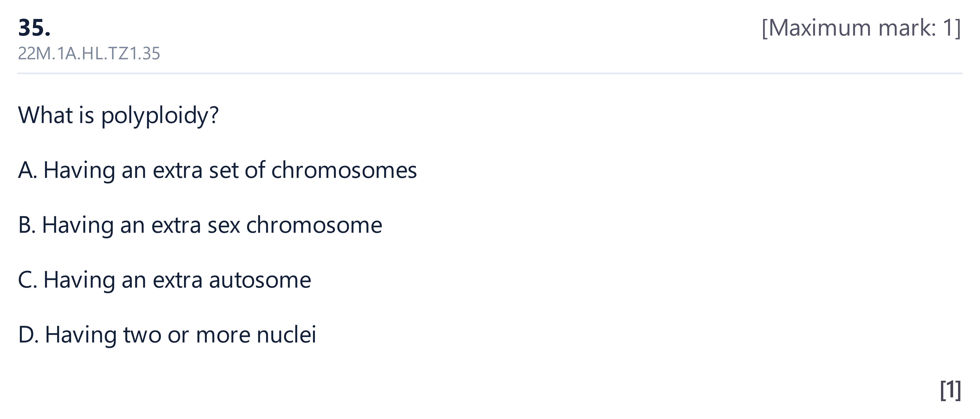The image size is (980, 419).
Task: Click the question text What is polyploidy
Action: coord(118,115)
